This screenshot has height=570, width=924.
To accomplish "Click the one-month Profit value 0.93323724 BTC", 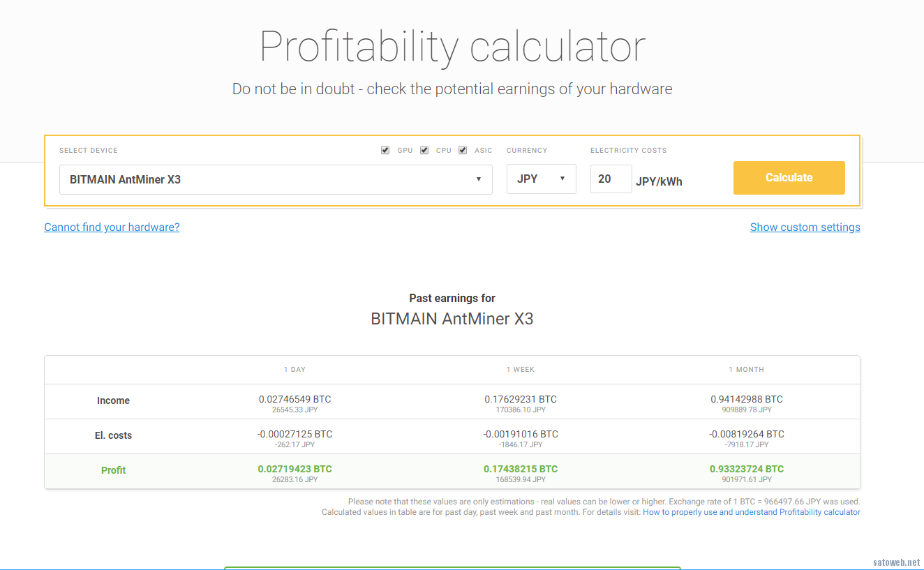I will click(x=747, y=469).
